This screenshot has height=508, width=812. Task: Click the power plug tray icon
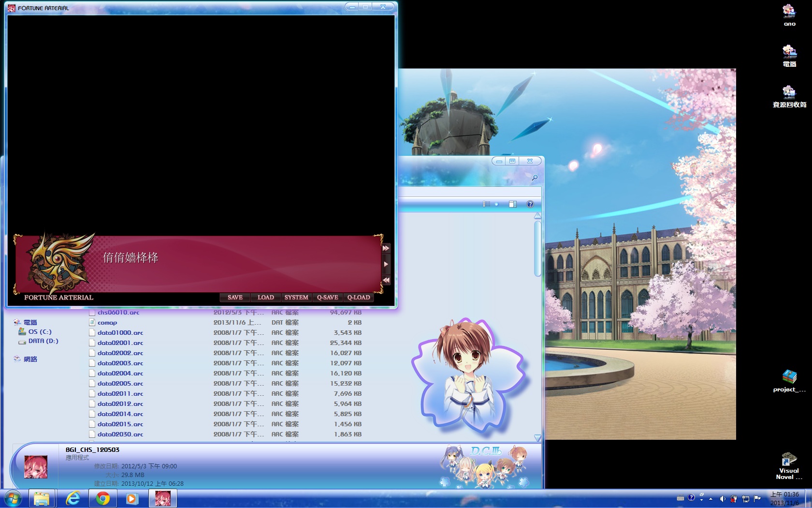tap(734, 499)
